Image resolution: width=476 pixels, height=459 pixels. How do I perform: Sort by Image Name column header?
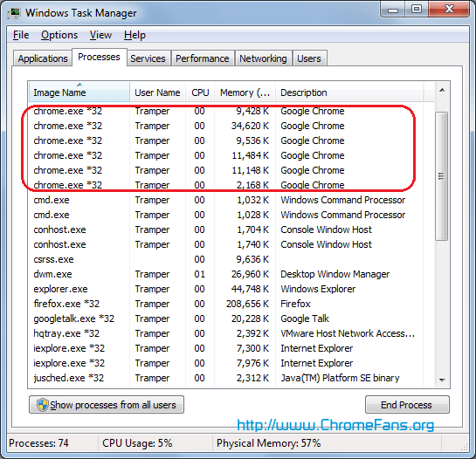tap(79, 92)
